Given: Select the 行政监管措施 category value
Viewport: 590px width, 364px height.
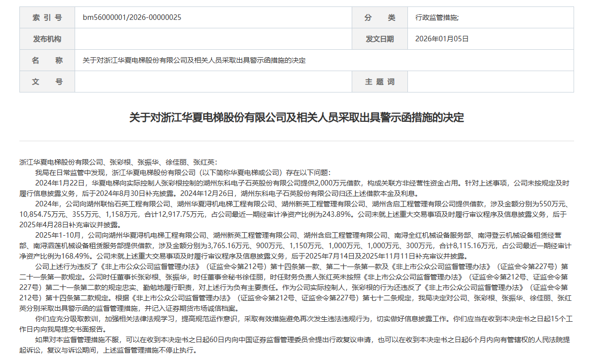Looking at the screenshot, I should point(437,17).
